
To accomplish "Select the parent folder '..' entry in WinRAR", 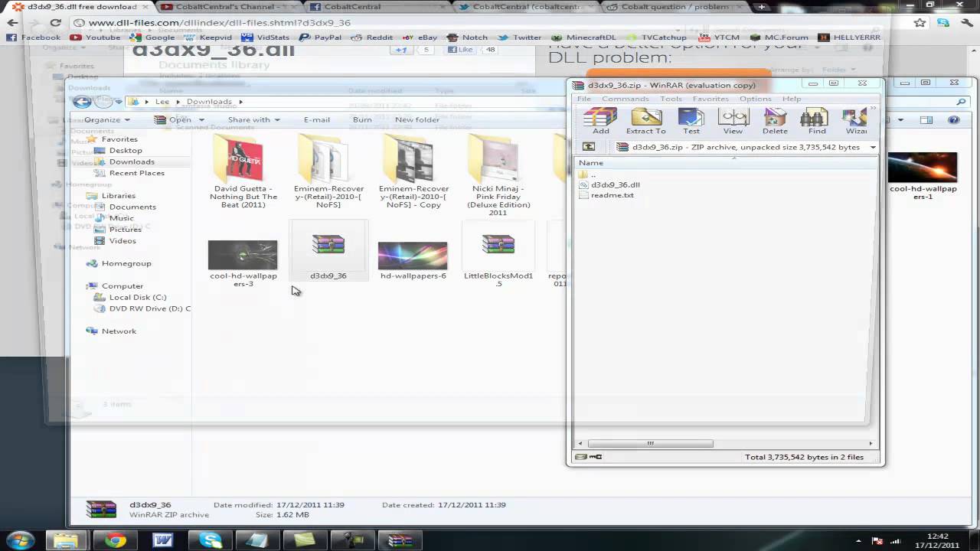I will pyautogui.click(x=587, y=174).
